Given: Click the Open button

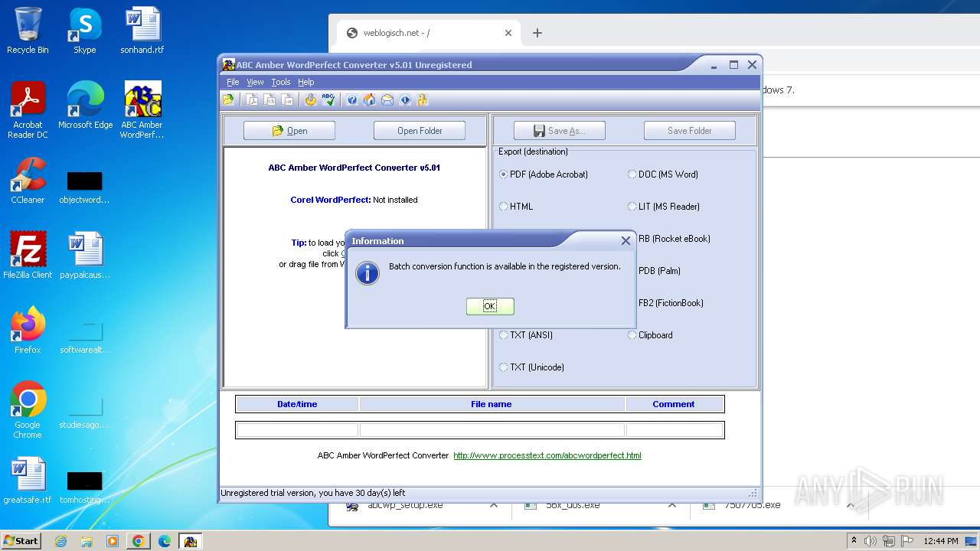Looking at the screenshot, I should (289, 131).
